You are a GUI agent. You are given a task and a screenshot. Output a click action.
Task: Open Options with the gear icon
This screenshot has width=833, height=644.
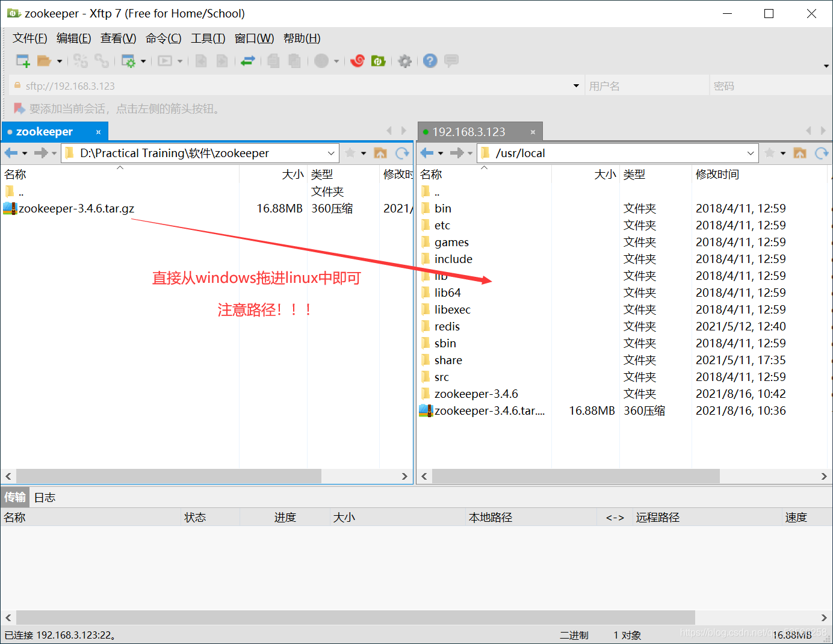click(405, 61)
